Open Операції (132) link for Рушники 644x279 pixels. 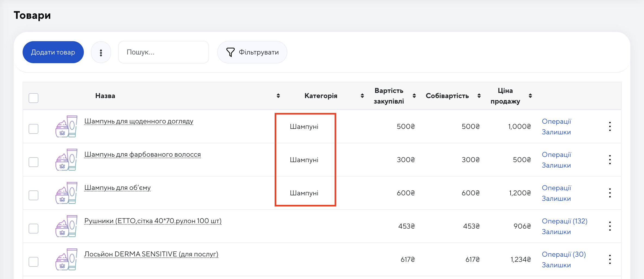click(564, 221)
